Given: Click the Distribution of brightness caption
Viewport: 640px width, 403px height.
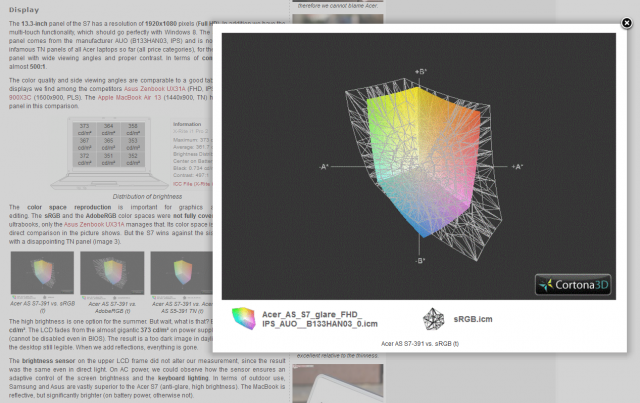Looking at the screenshot, I should click(147, 197).
